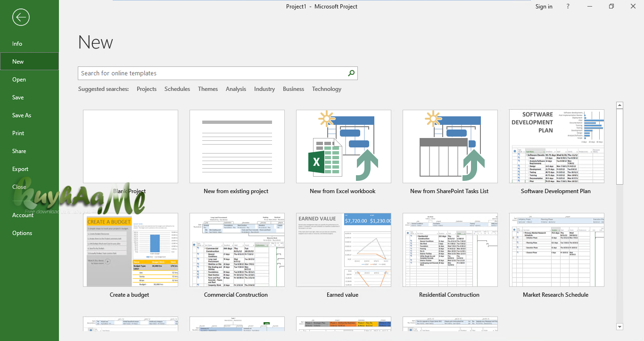The image size is (644, 341).
Task: Select New from Excel workbook template
Action: click(344, 146)
